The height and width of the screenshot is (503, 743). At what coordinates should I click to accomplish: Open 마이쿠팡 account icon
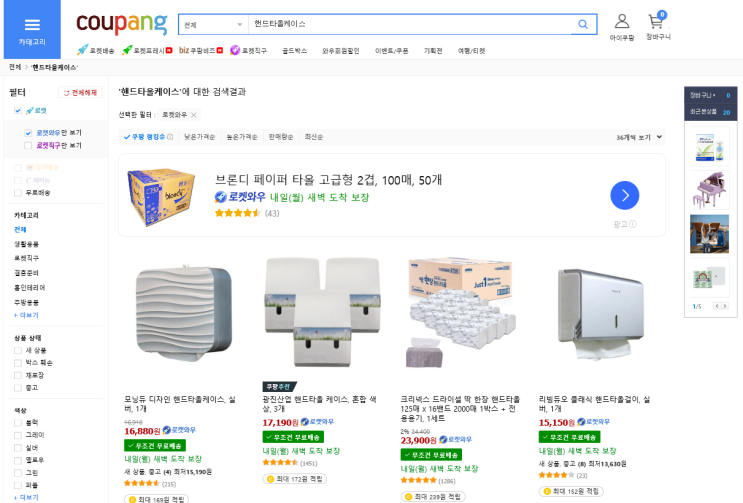(621, 25)
